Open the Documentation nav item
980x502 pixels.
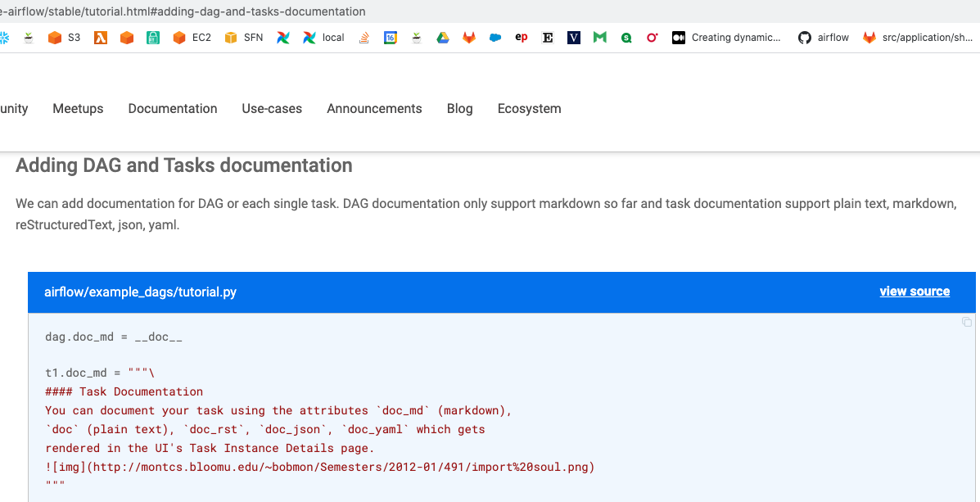coord(173,109)
